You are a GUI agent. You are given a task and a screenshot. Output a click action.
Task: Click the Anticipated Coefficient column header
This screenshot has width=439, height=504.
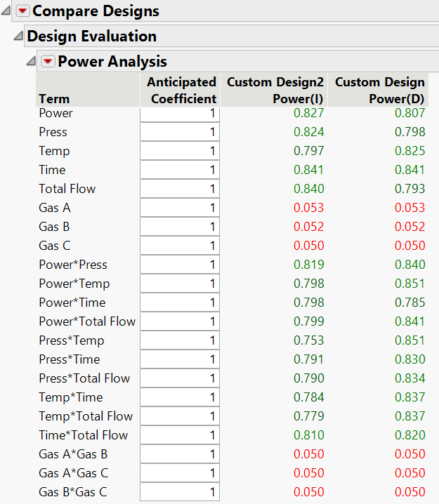[x=180, y=90]
